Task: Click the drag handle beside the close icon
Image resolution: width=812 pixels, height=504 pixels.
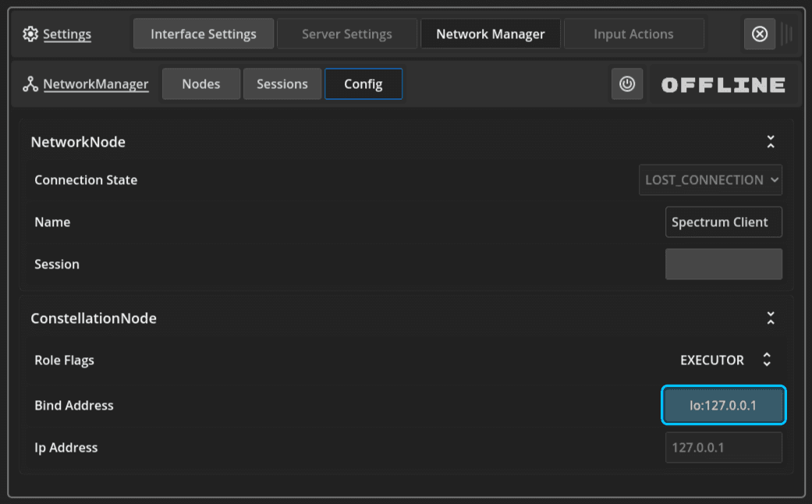Action: pyautogui.click(x=786, y=34)
